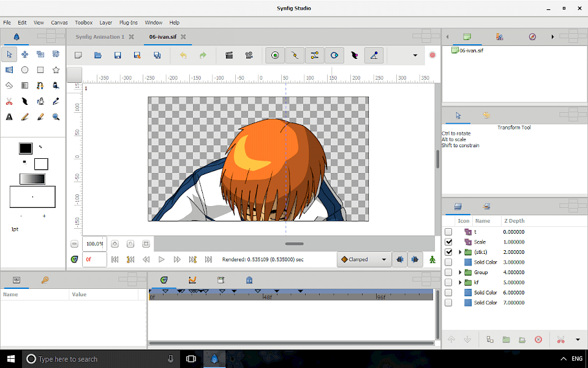Image resolution: width=588 pixels, height=368 pixels.
Task: Select the Text tool
Action: point(9,117)
